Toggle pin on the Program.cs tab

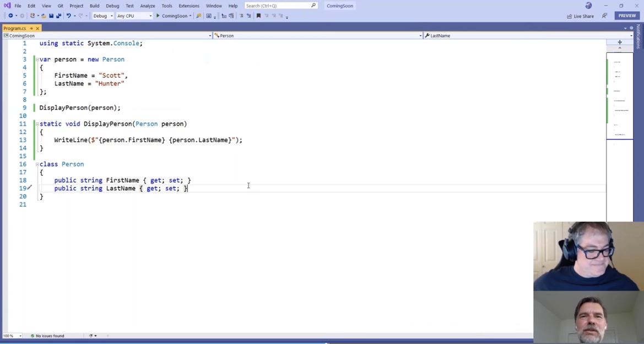[31, 28]
